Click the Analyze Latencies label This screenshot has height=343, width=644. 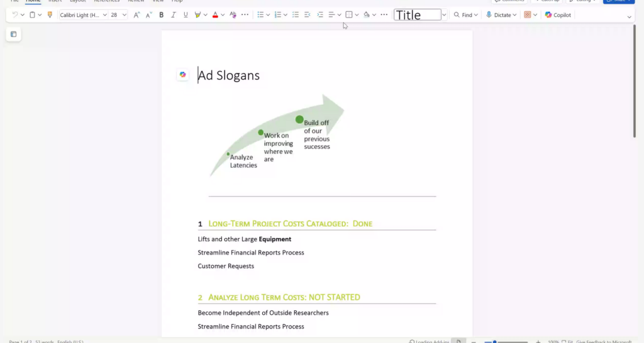click(x=243, y=161)
